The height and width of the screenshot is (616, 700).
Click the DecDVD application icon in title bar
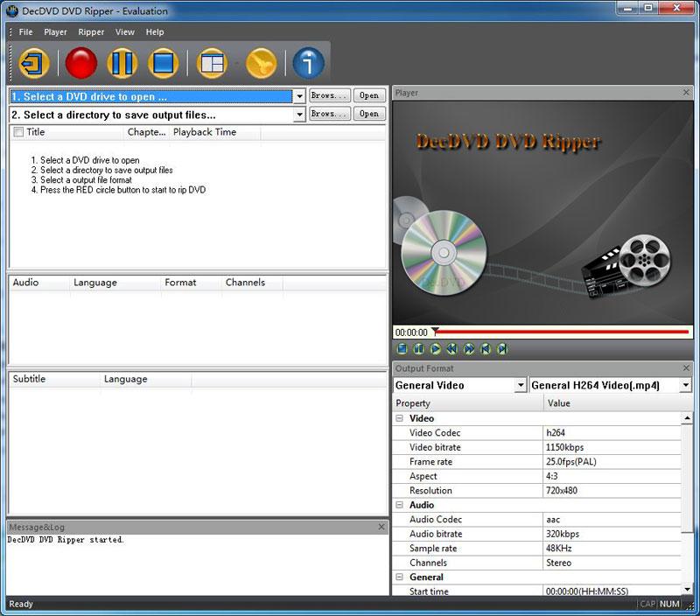click(12, 10)
